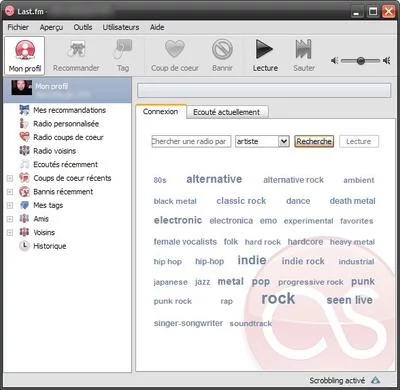The image size is (400, 390).
Task: Click the Recherche button
Action: tap(314, 141)
